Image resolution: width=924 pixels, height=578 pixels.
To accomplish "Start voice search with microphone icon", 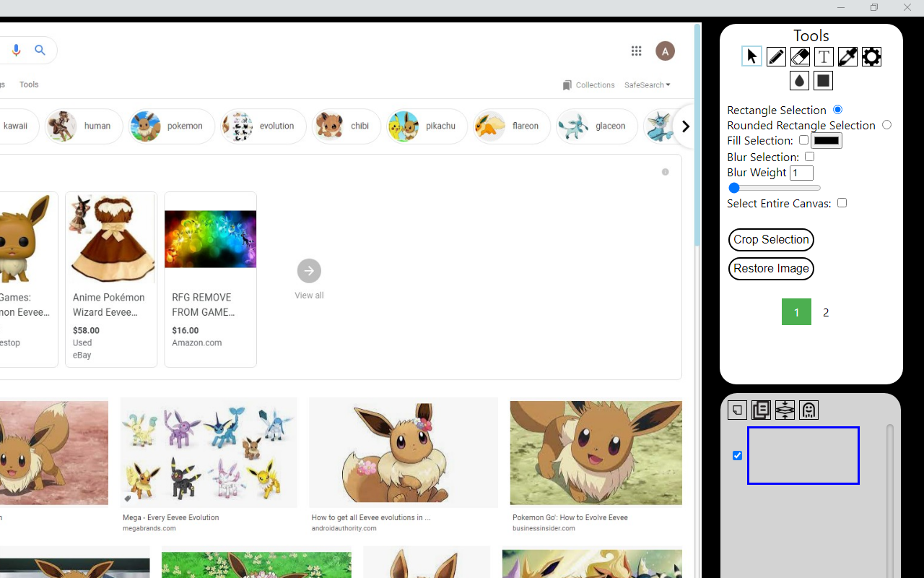I will tap(16, 50).
